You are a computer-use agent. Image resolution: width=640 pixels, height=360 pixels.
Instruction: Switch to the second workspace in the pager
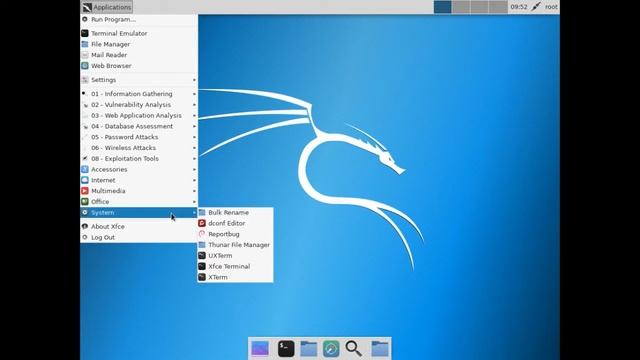coord(461,7)
